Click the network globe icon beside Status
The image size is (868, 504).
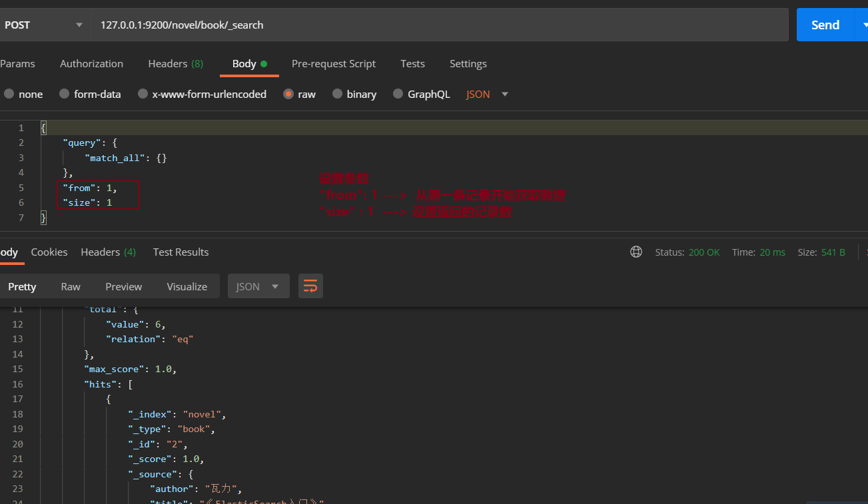point(636,252)
